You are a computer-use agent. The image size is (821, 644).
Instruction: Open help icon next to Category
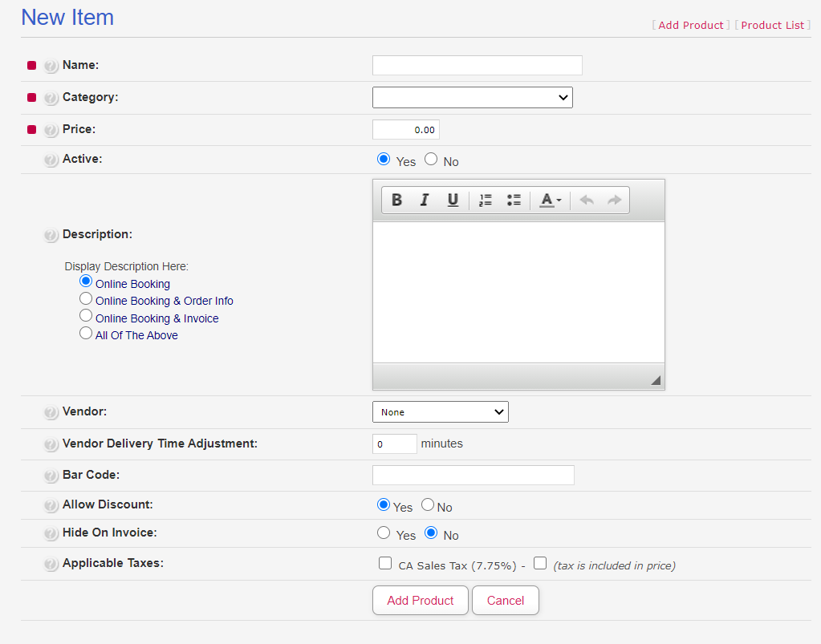click(x=51, y=98)
